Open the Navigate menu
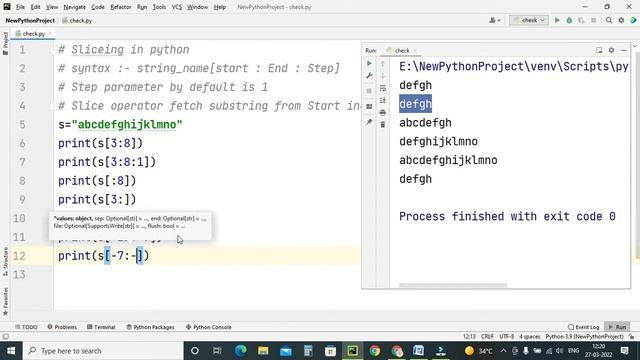640x360 pixels. pos(75,7)
